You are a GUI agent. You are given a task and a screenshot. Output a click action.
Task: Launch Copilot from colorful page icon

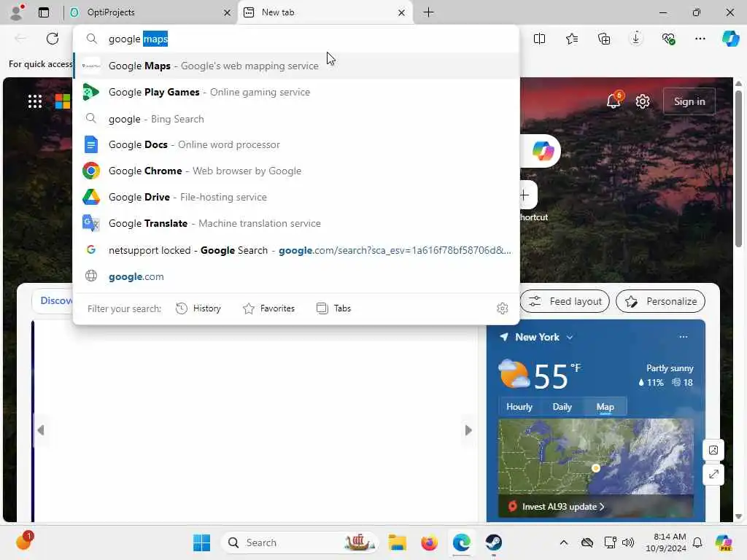tap(542, 151)
